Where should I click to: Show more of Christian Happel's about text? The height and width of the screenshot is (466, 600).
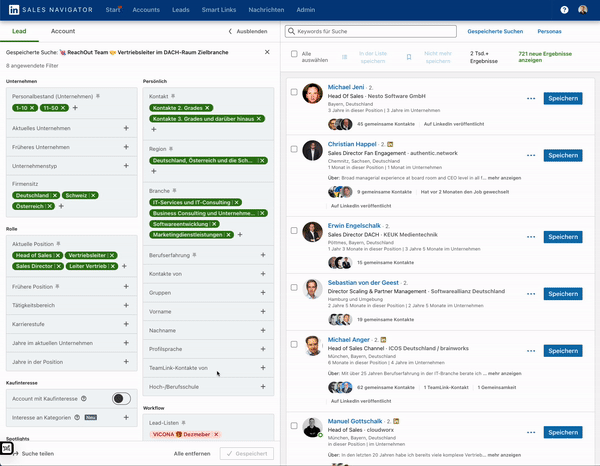[x=504, y=178]
